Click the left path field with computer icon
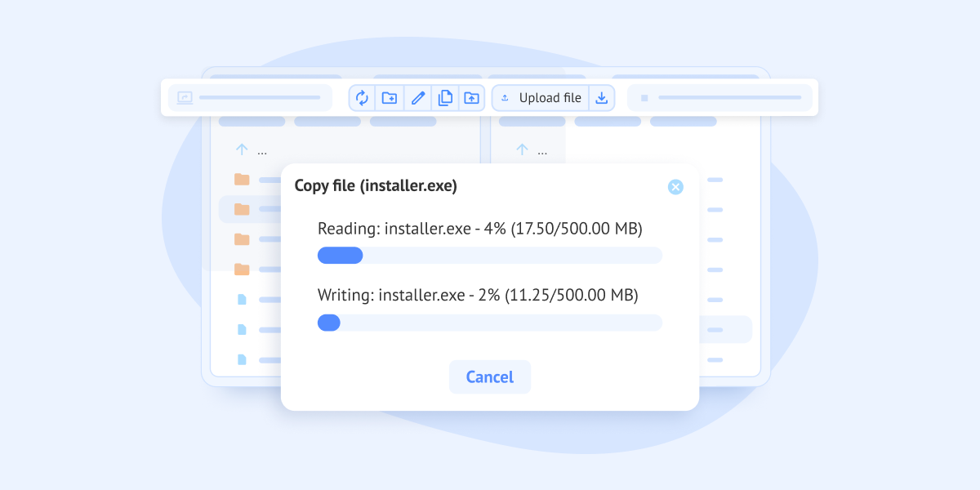This screenshot has height=490, width=980. pos(250,98)
